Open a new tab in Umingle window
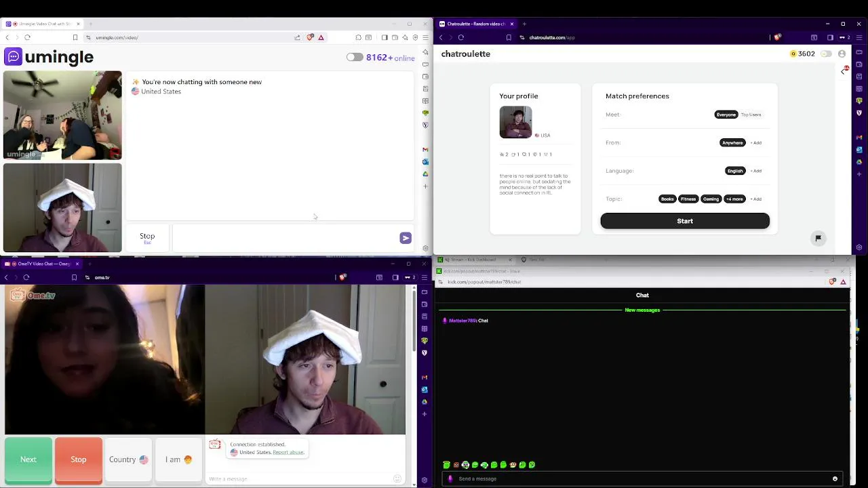 [x=90, y=24]
